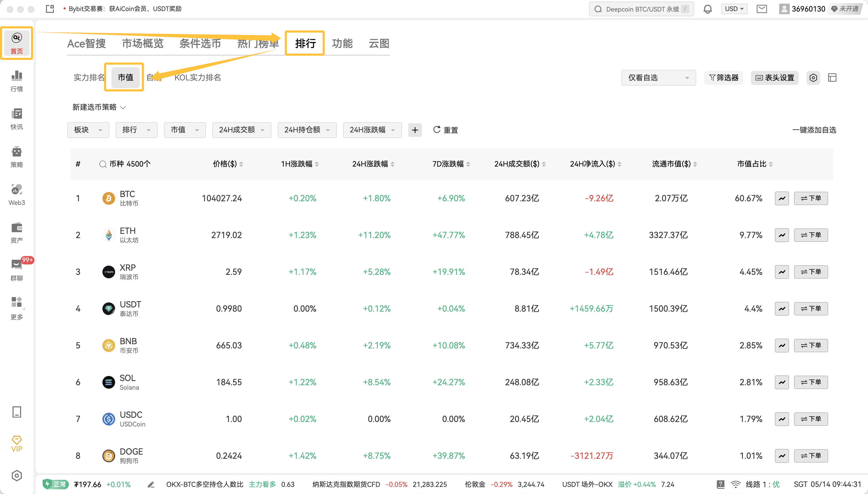Open the 更多 more apps icon
The image size is (868, 494).
[17, 308]
